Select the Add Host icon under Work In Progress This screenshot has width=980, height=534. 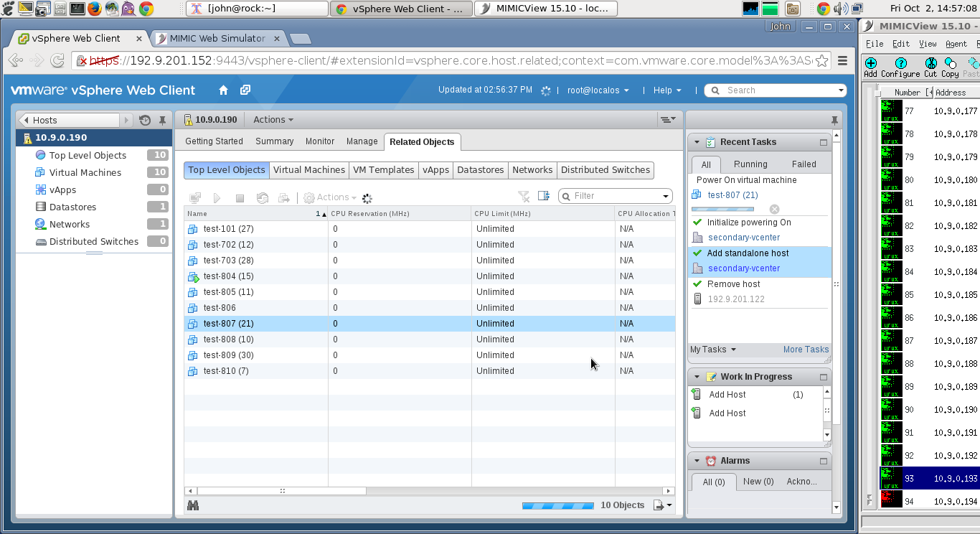[695, 394]
